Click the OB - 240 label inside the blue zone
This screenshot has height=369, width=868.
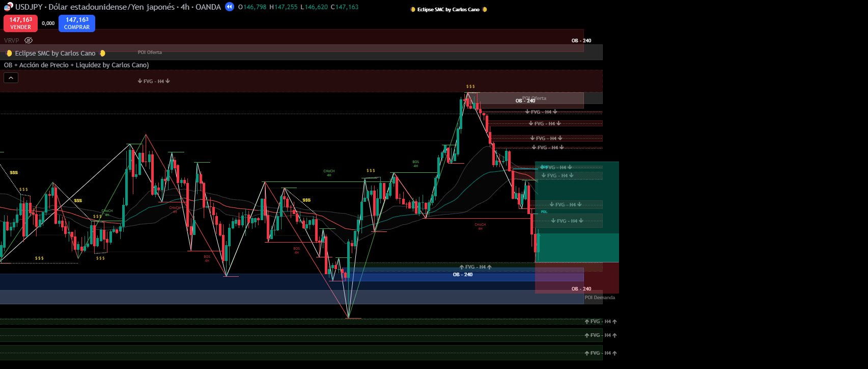point(462,275)
